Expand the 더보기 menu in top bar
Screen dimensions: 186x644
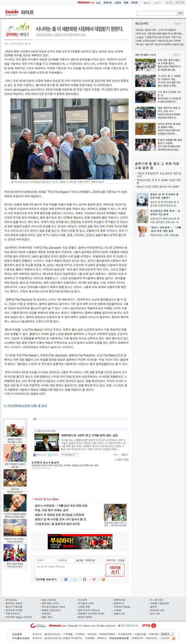157,3
